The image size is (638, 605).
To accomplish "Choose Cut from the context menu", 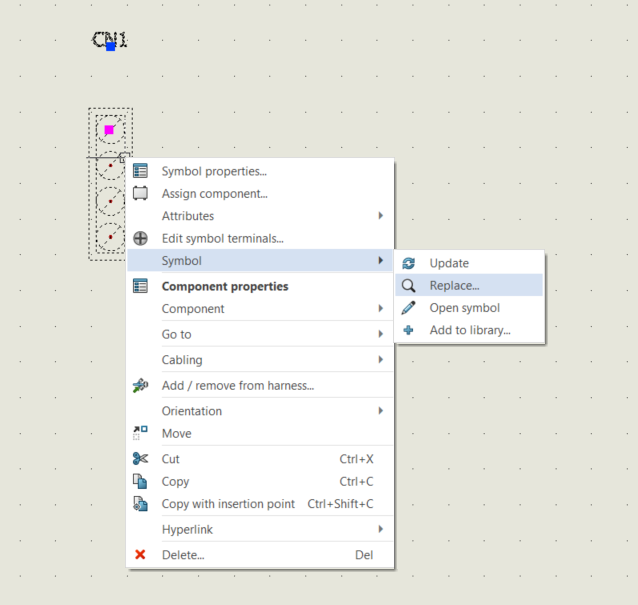I will click(260, 459).
